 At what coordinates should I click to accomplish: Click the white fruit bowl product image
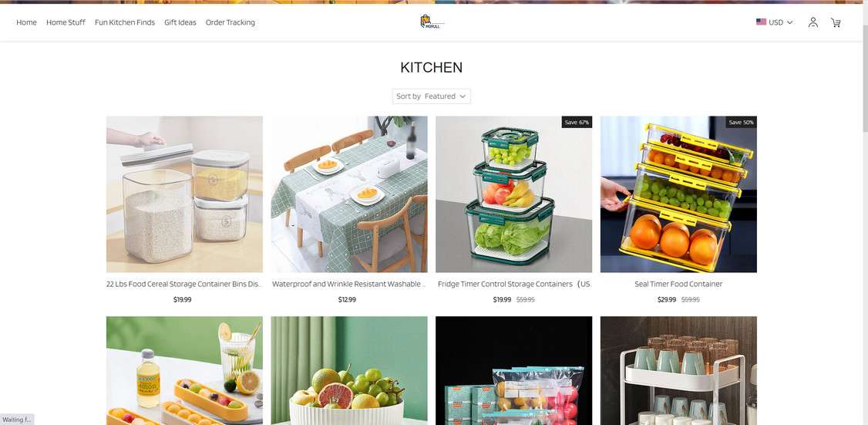pos(349,371)
